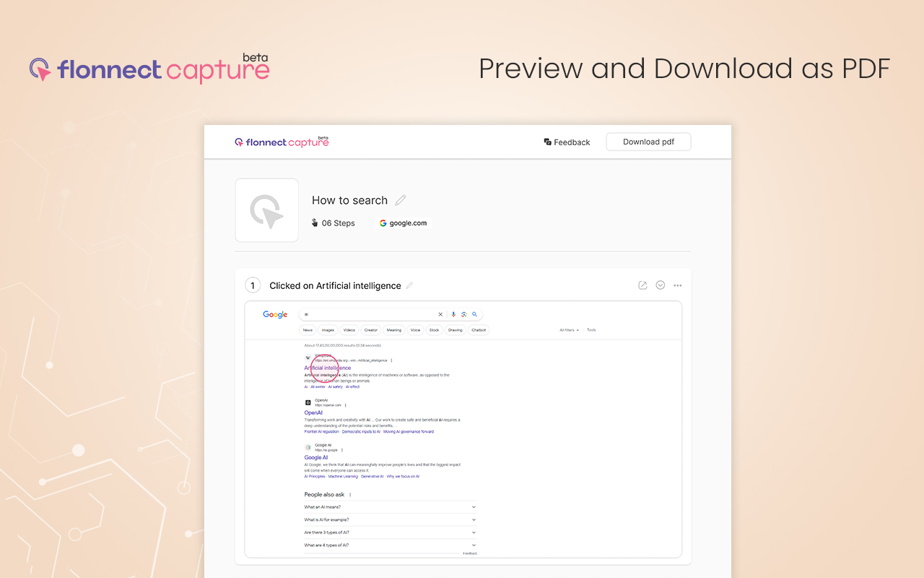Open the 'AI Principles' sub-link
Screen dimensions: 924x578
point(315,476)
